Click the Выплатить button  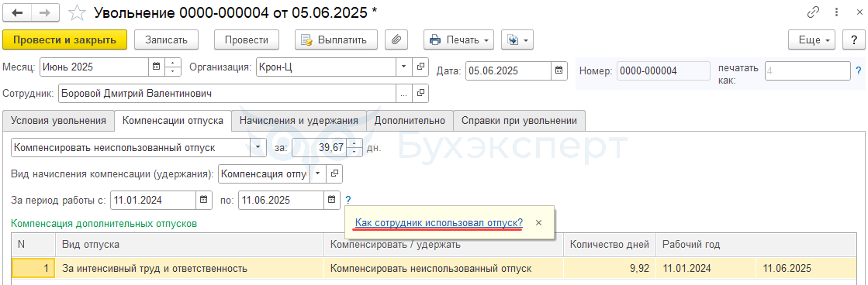(336, 39)
